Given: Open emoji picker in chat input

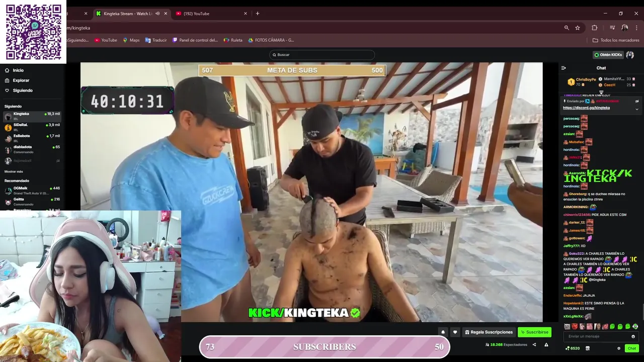Looking at the screenshot, I should tap(633, 336).
